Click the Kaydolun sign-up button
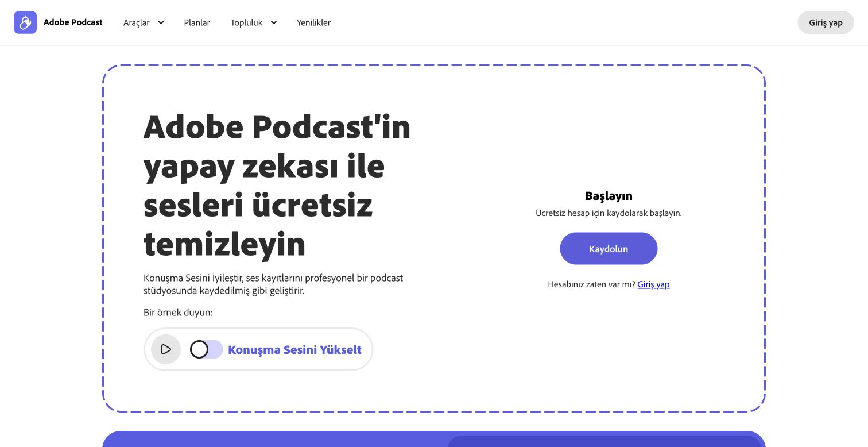The height and width of the screenshot is (447, 868). (x=609, y=249)
